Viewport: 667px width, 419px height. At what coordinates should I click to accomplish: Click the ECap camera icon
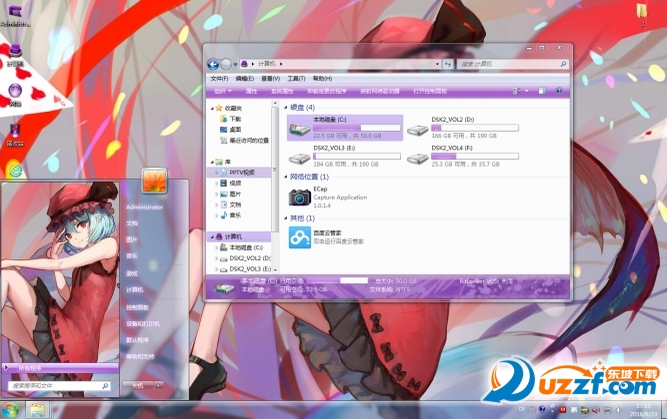tap(300, 197)
